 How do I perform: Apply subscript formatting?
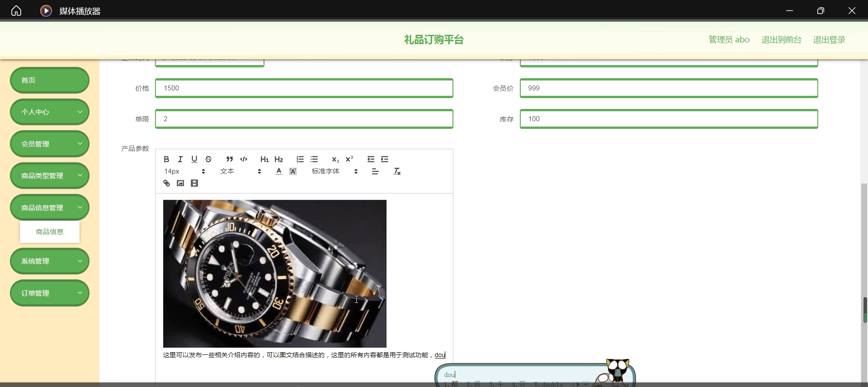[x=335, y=159]
